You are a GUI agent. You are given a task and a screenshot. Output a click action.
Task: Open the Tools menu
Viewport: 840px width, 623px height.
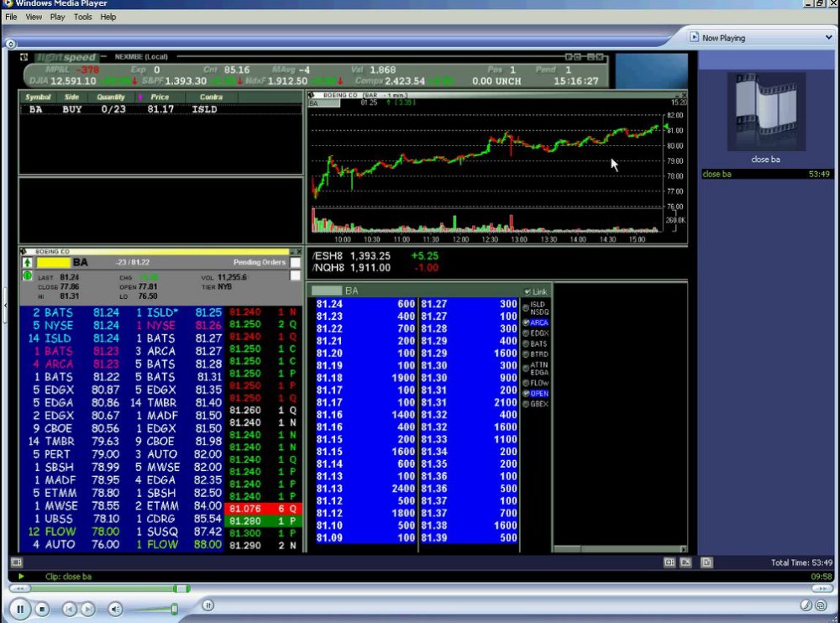coord(82,17)
